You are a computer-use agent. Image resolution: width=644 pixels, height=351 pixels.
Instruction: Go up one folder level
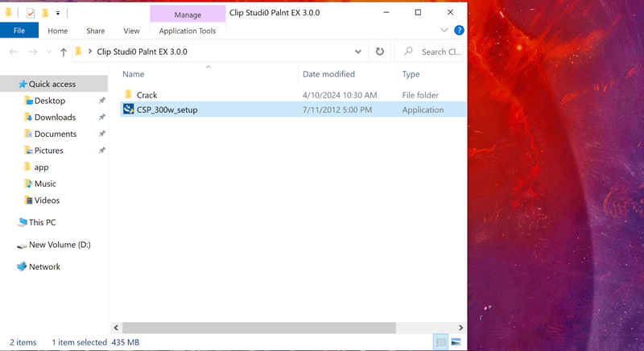64,52
